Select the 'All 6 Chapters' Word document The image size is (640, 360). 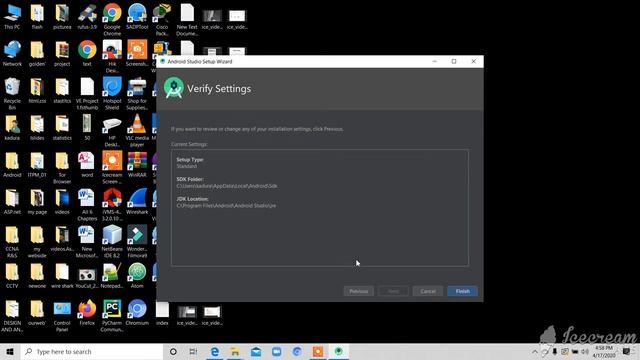[x=87, y=204]
